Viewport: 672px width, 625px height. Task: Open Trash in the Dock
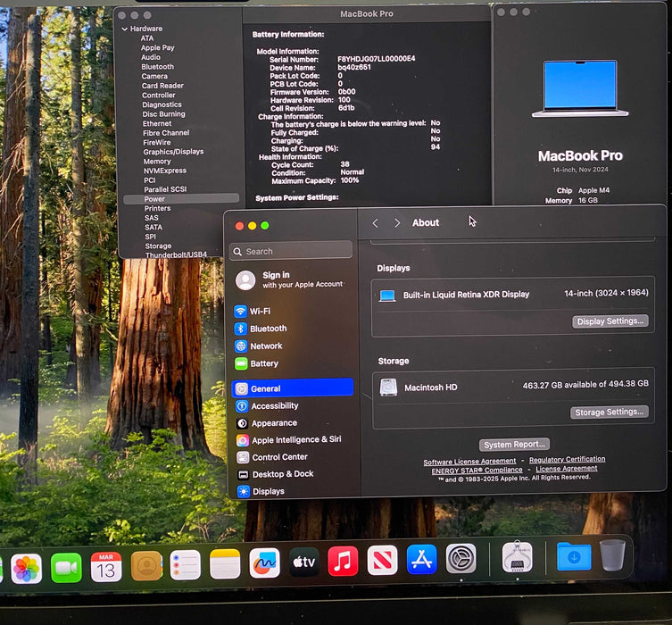pos(612,555)
